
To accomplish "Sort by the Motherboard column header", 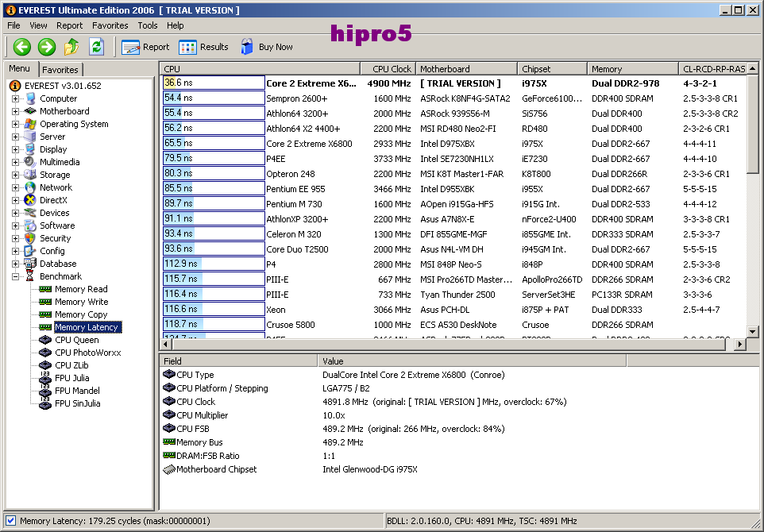I will click(x=466, y=69).
